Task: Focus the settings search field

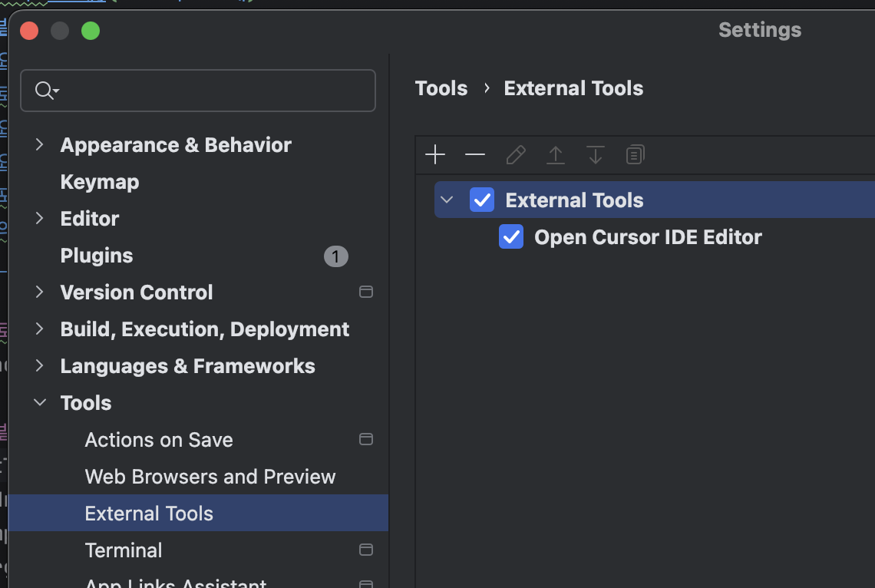Action: 215,91
